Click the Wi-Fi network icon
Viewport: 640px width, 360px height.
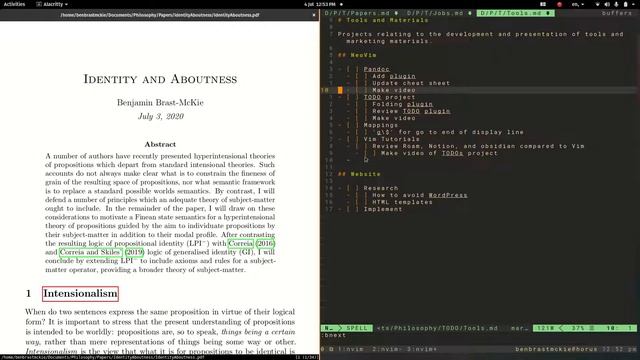tap(598, 4)
